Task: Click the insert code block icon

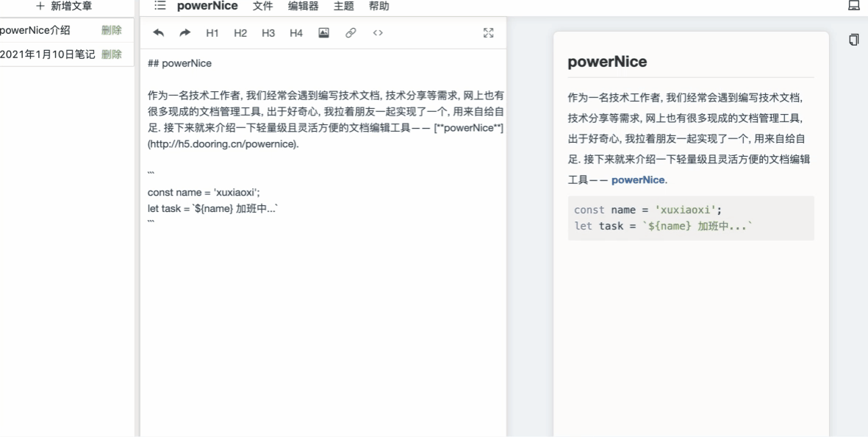Action: point(378,32)
